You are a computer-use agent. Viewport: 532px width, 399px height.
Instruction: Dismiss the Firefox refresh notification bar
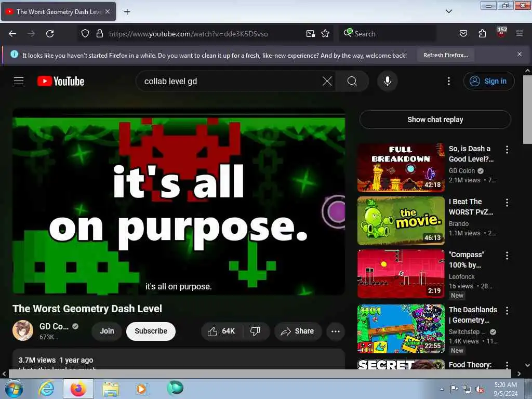pyautogui.click(x=520, y=54)
